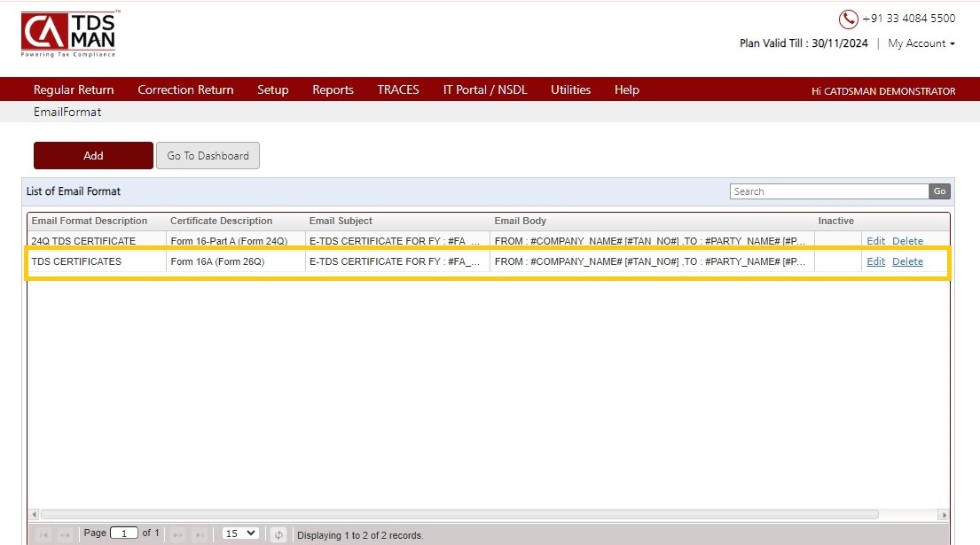Screen dimensions: 980x545
Task: Edit the TDS CERTIFICATES row
Action: point(875,261)
